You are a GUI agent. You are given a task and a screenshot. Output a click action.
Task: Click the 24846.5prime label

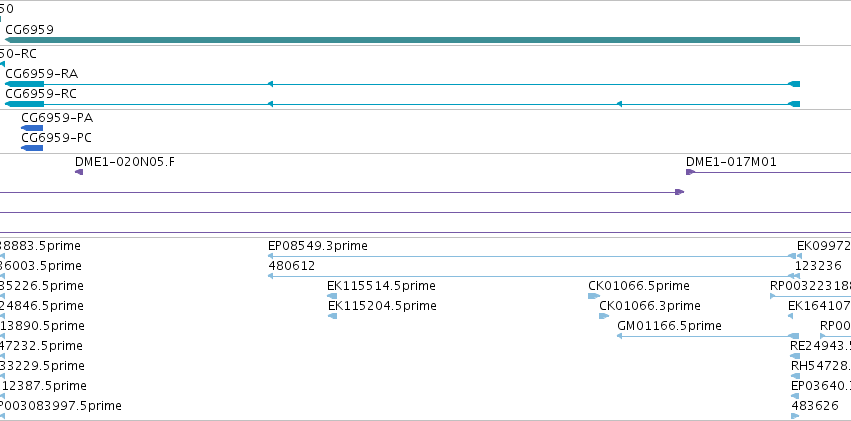[42, 306]
